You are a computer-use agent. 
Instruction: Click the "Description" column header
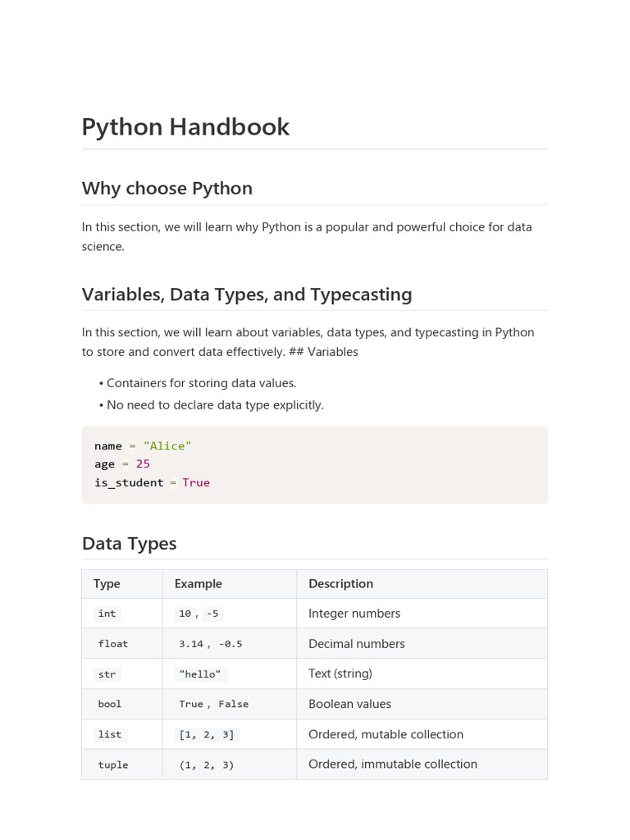422,584
